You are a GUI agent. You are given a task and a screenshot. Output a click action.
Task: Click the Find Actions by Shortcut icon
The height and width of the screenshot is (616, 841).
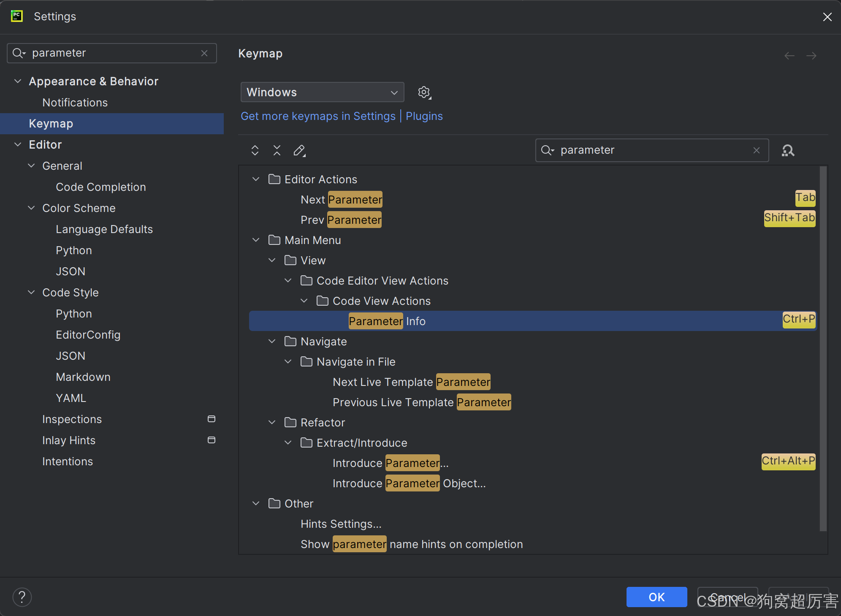(788, 150)
